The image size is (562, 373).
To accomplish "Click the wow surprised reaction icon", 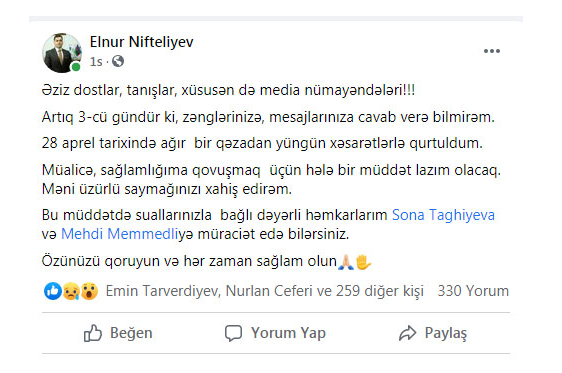I will (89, 291).
